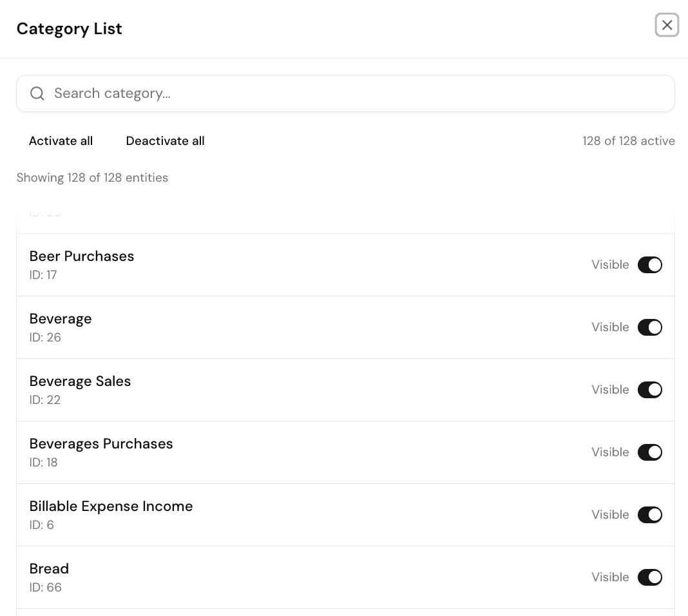The image size is (688, 616).
Task: Click the Showing 128 entities text
Action: tap(92, 178)
